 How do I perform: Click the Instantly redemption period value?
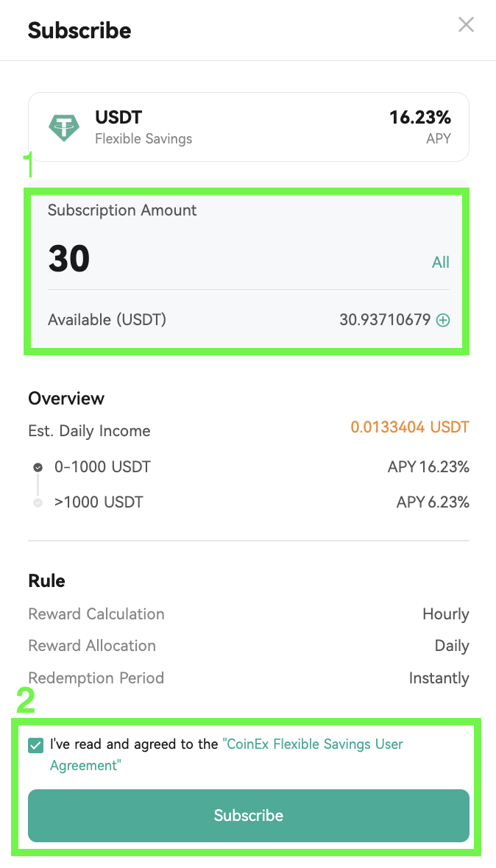(x=439, y=678)
